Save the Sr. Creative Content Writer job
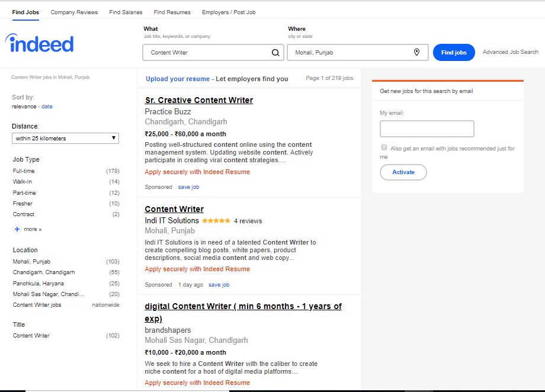The width and height of the screenshot is (545, 392). (x=189, y=187)
